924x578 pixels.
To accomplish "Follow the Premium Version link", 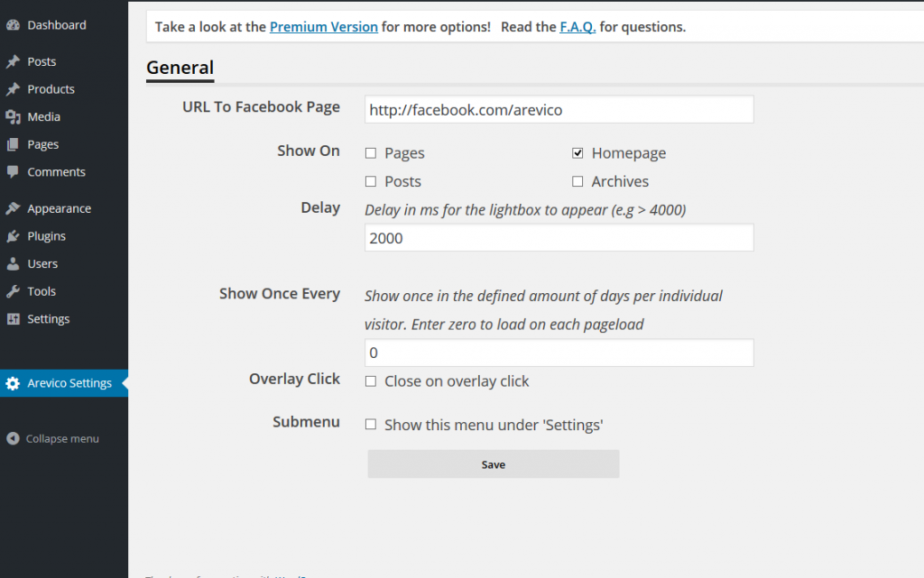I will point(324,27).
